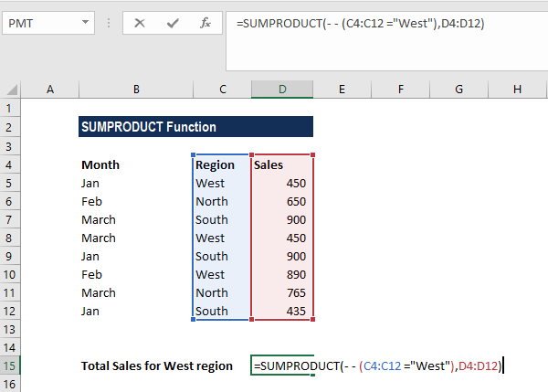Click blue range handle at top of Region column
The width and height of the screenshot is (548, 392).
pyautogui.click(x=194, y=154)
